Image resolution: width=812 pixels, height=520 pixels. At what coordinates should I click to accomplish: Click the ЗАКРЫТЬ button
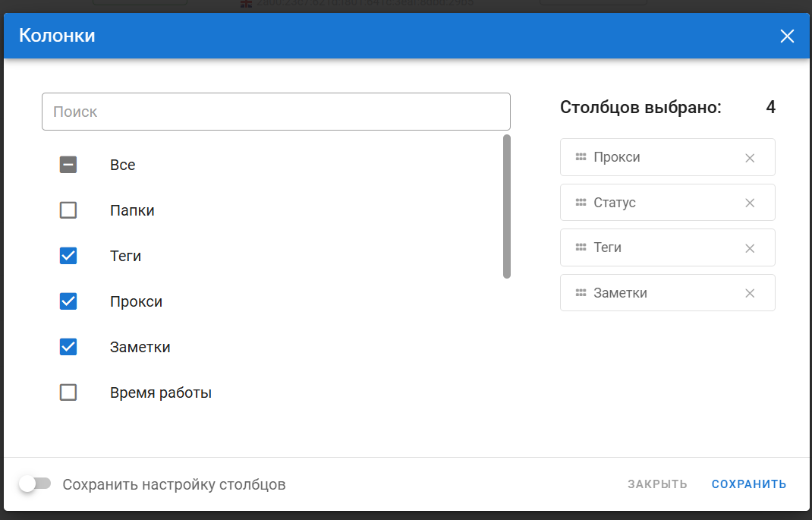[x=657, y=484]
